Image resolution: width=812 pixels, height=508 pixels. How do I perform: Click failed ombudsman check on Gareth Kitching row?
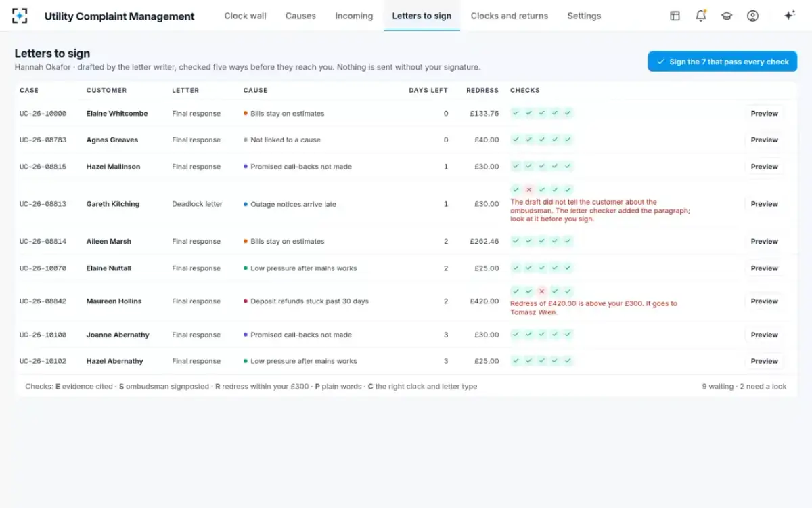(x=529, y=190)
